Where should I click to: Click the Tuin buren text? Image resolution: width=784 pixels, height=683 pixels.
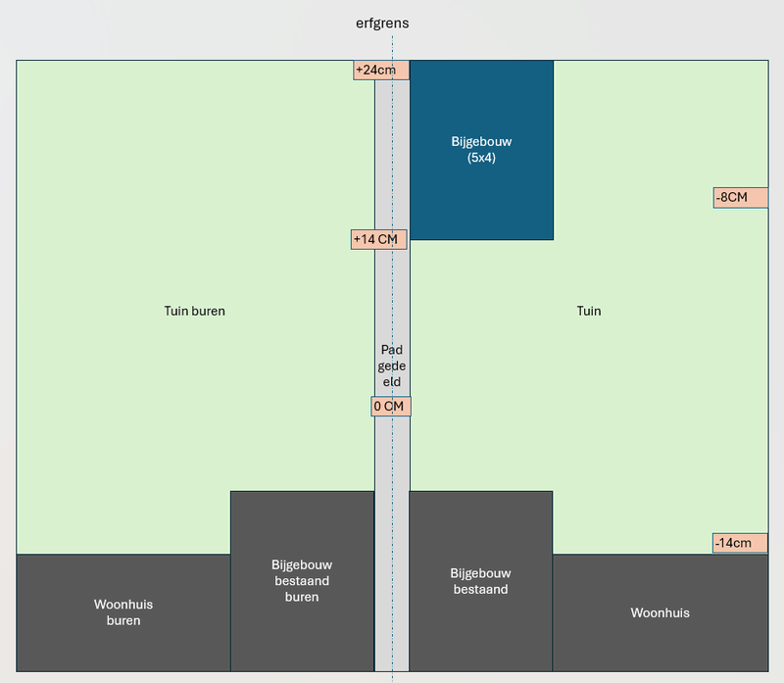pyautogui.click(x=194, y=311)
